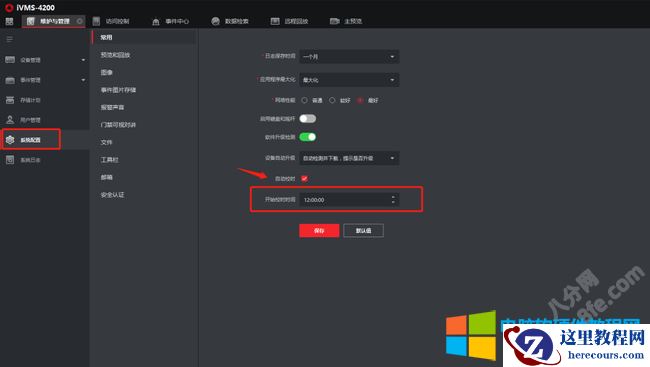Open 用户管理 user management icon
This screenshot has height=367, width=650.
[x=10, y=120]
